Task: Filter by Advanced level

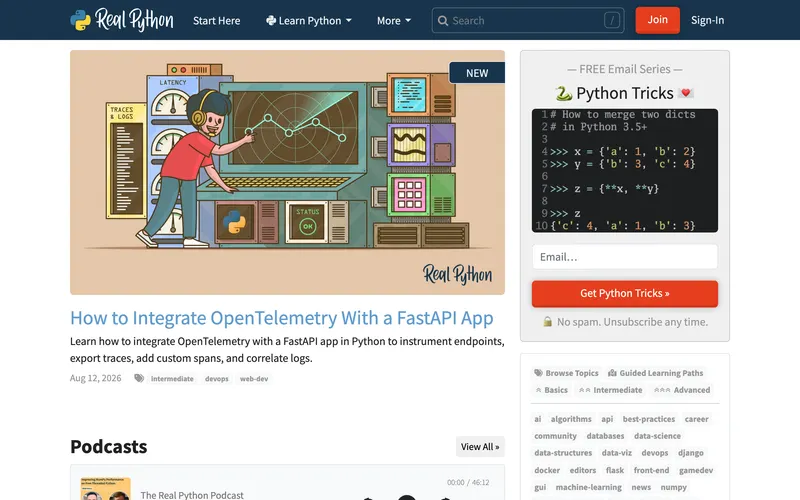Action: (682, 390)
